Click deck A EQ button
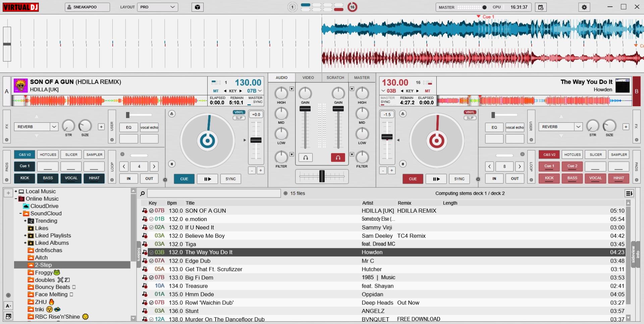Viewport: 644px width, 324px height. pyautogui.click(x=128, y=127)
